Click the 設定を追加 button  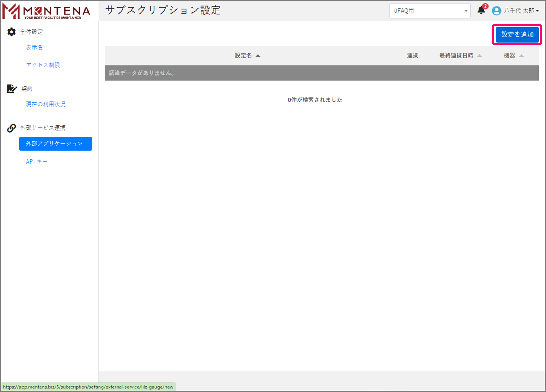pos(517,34)
